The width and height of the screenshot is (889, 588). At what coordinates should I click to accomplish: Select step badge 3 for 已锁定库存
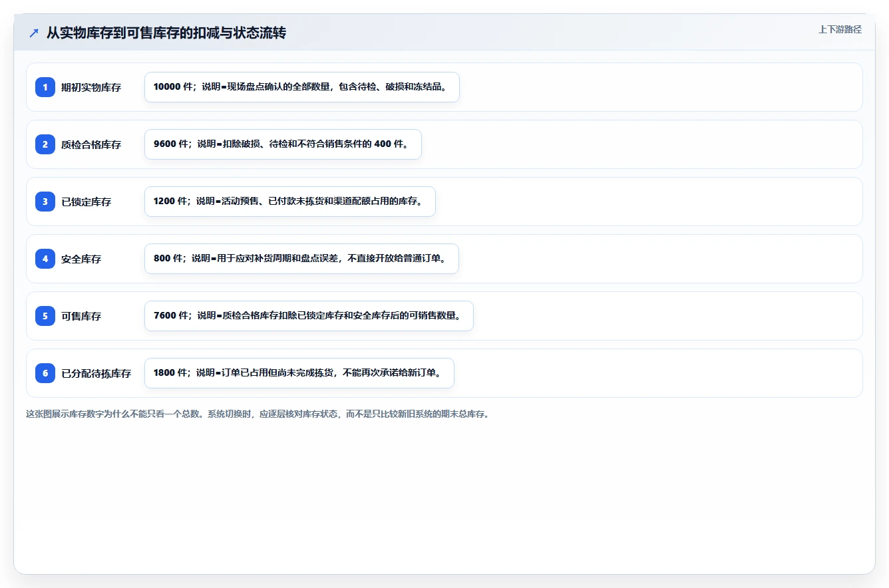point(45,202)
